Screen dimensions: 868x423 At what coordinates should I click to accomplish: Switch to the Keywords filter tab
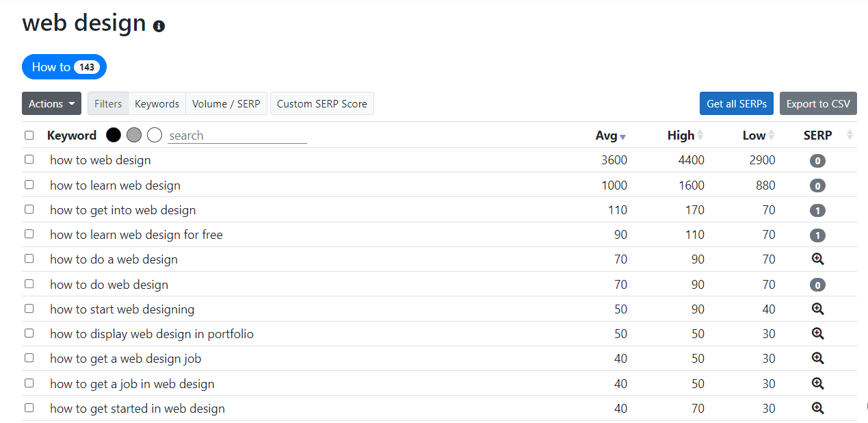[x=157, y=103]
